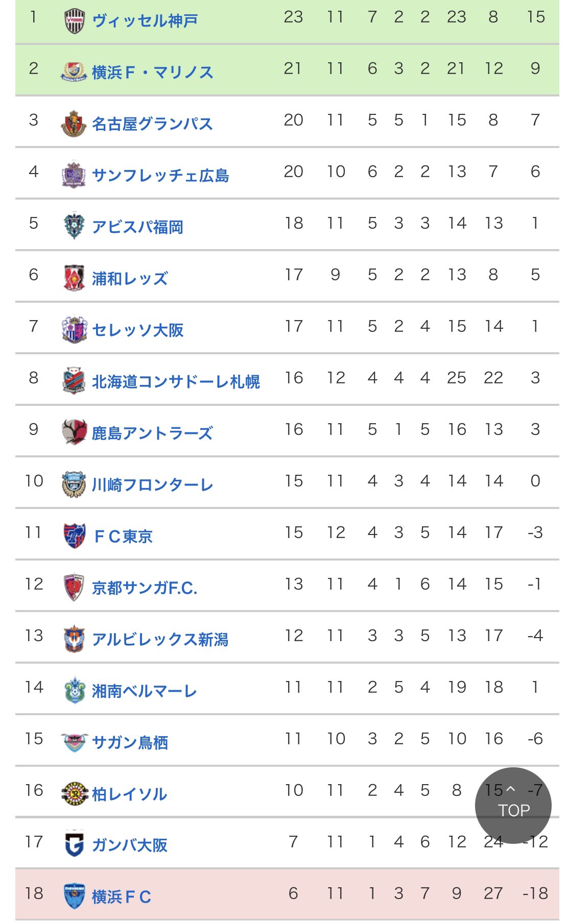The image size is (568, 924).
Task: Open the 横浜FC team link
Action: click(122, 896)
